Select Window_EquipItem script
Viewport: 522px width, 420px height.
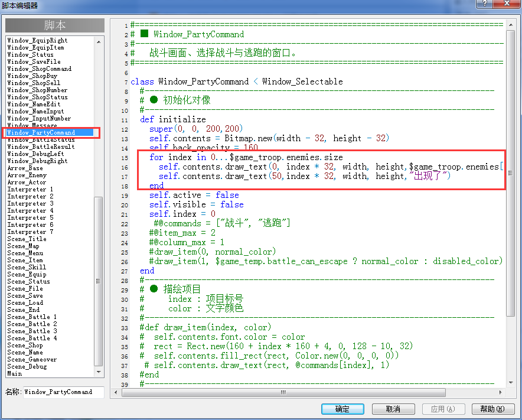(x=35, y=48)
